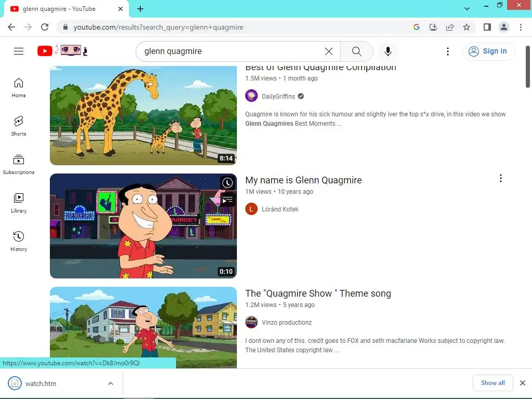
Task: Click the browser address bar URL
Action: (158, 28)
